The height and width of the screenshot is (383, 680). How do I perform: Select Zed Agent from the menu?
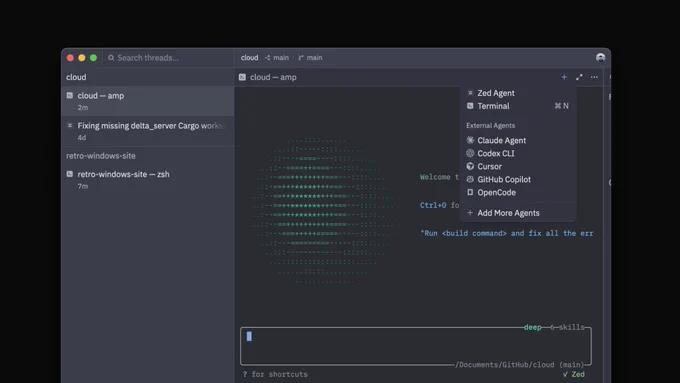click(518, 93)
